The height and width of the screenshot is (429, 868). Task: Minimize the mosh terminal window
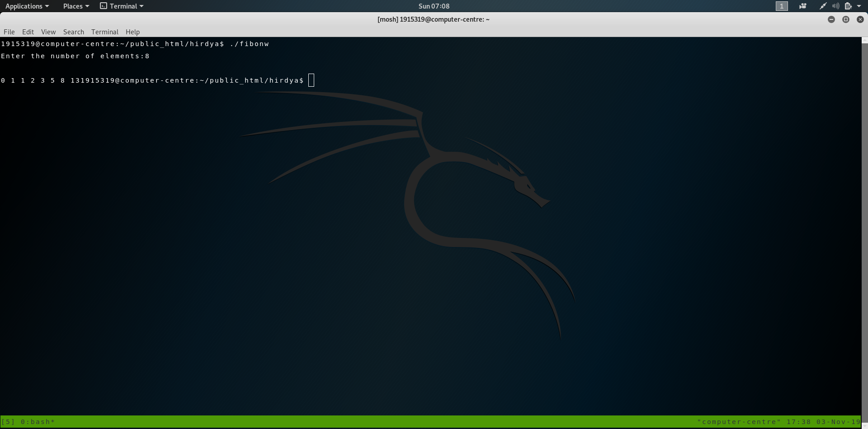click(831, 19)
